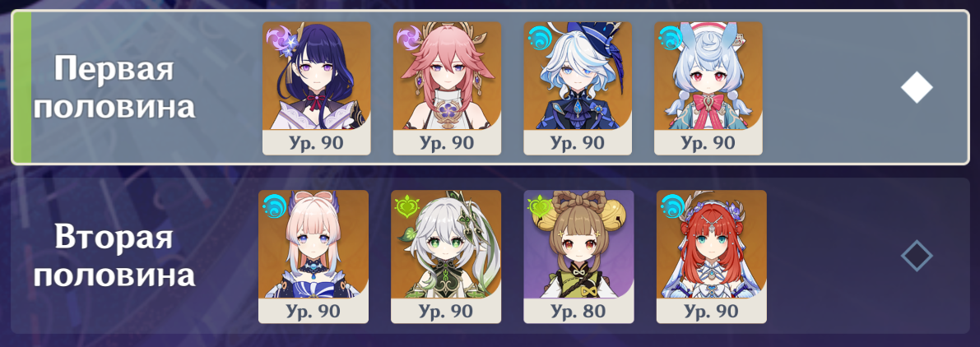Select the blue-haired character with bunny-ear hat
Image resolution: width=980 pixels, height=347 pixels.
(708, 88)
